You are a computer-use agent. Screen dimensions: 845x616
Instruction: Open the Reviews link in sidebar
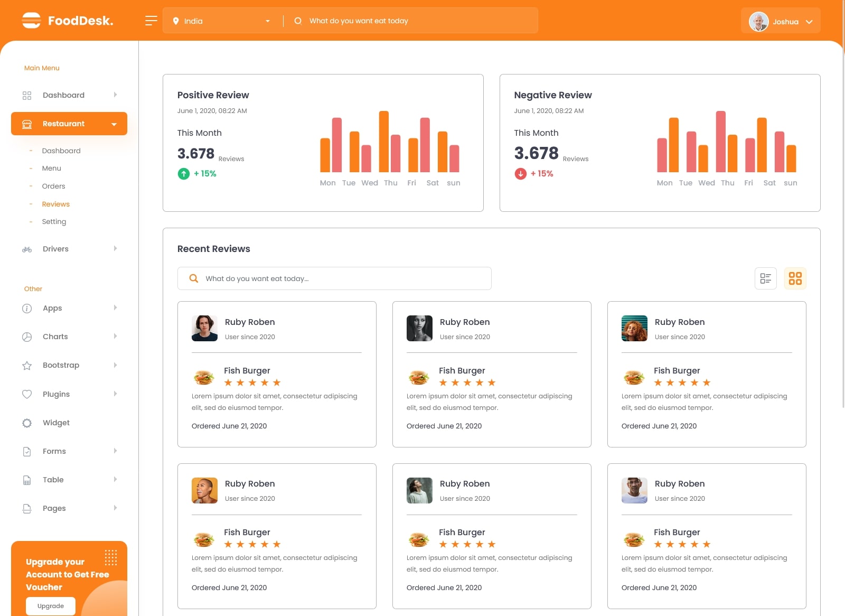tap(56, 204)
